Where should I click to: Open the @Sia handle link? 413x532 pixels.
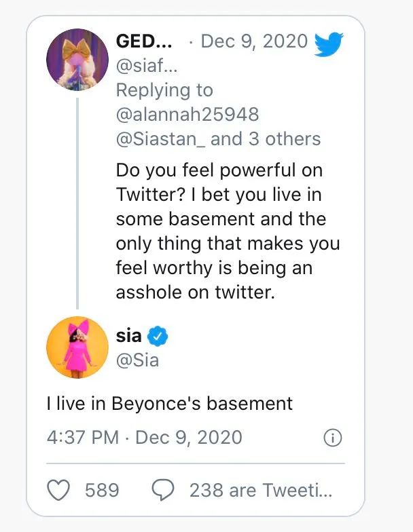[x=137, y=359]
